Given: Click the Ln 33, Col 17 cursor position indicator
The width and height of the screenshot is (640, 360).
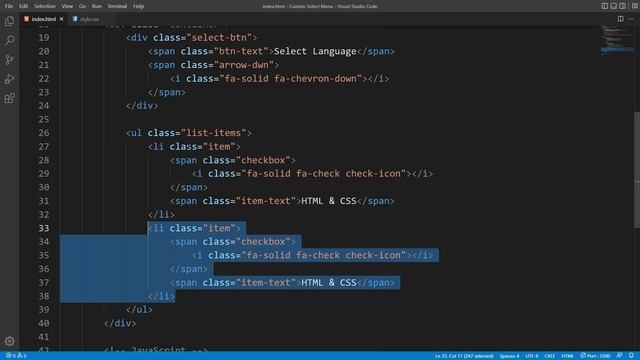Looking at the screenshot, I should [464, 356].
